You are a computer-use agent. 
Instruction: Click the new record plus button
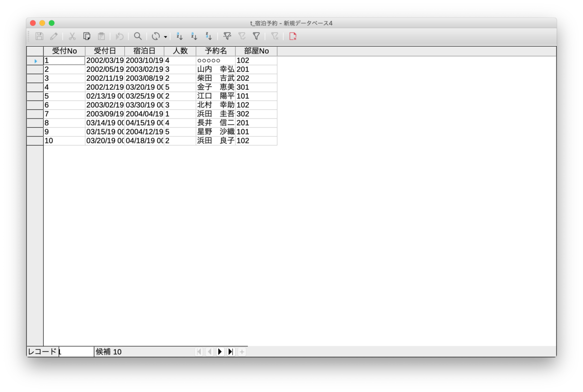tap(242, 352)
